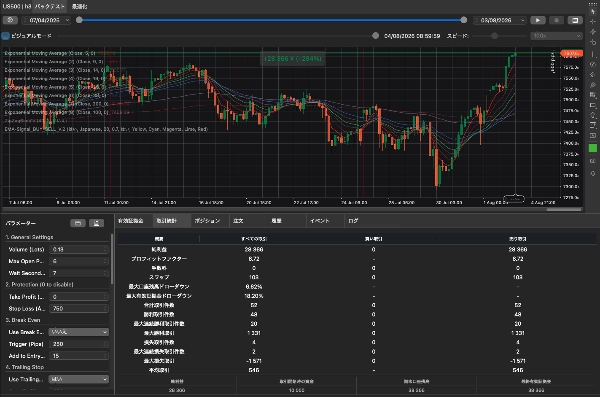Image resolution: width=600 pixels, height=397 pixels.
Task: Open the backtest settings gear button
Action: 10,20
